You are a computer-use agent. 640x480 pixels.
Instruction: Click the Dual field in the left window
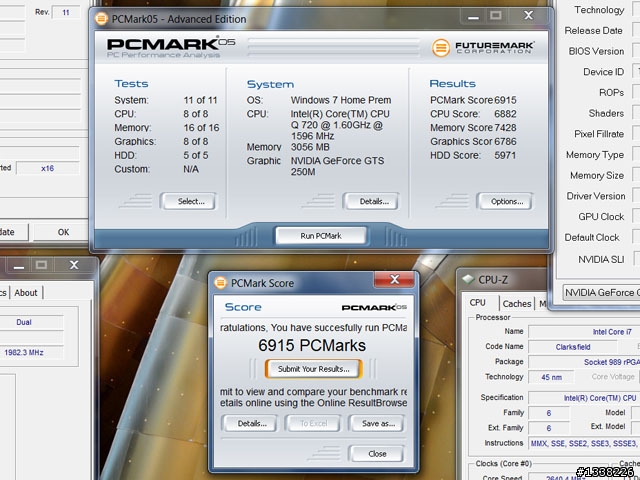coord(32,322)
